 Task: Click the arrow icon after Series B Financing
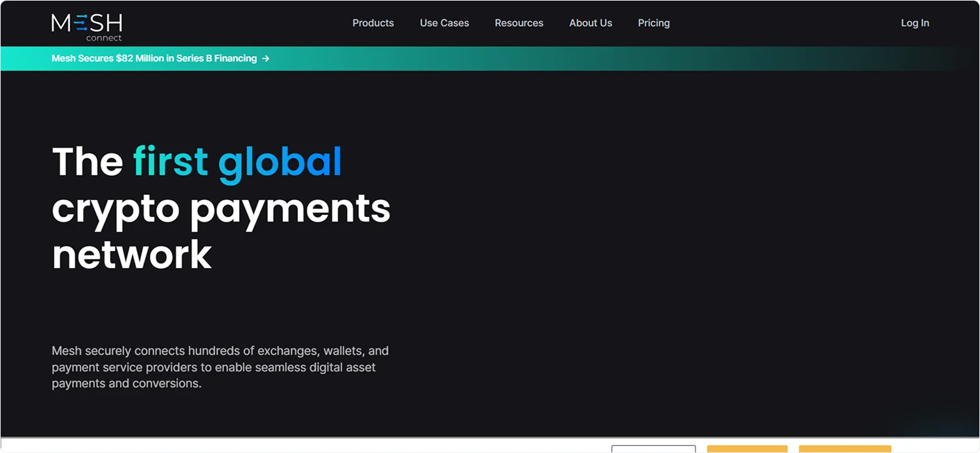click(266, 58)
